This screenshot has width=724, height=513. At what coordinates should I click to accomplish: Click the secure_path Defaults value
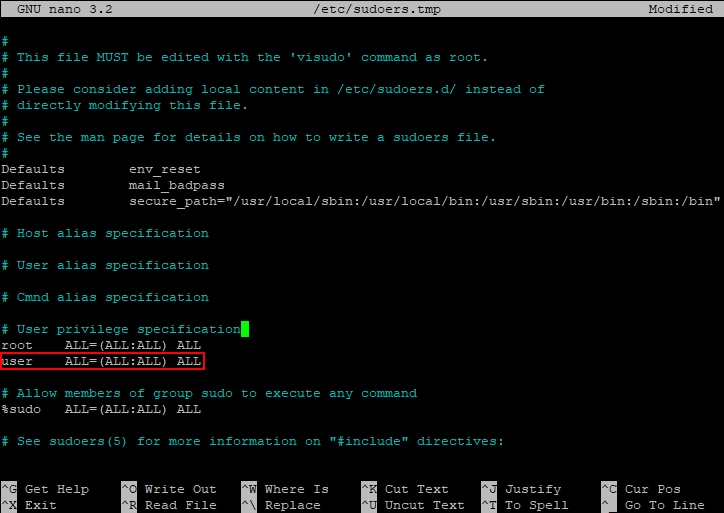[424, 201]
